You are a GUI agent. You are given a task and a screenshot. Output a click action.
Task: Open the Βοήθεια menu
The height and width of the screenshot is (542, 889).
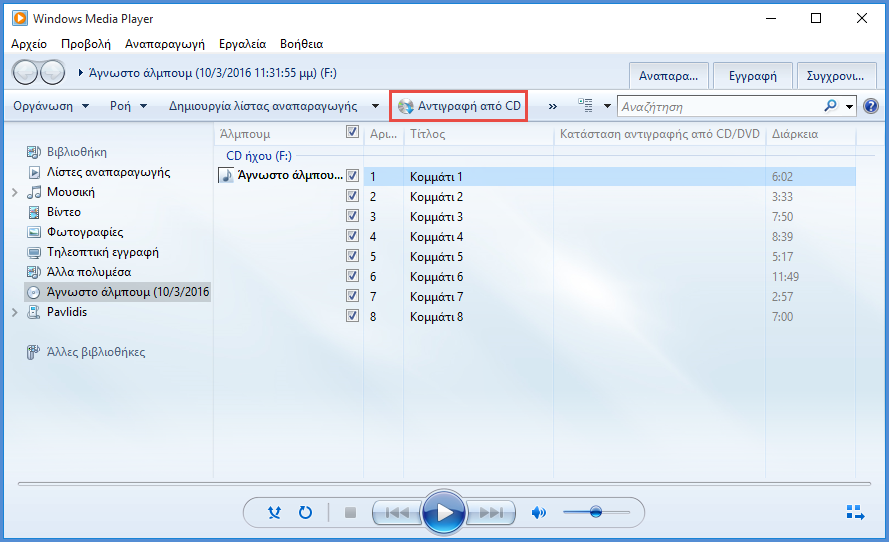(x=302, y=44)
